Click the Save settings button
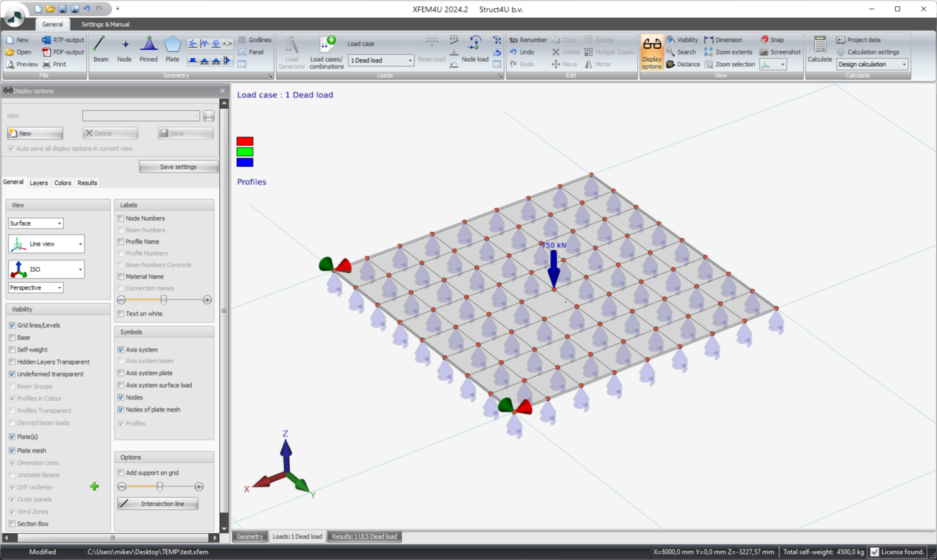This screenshot has width=937, height=560. 178,167
